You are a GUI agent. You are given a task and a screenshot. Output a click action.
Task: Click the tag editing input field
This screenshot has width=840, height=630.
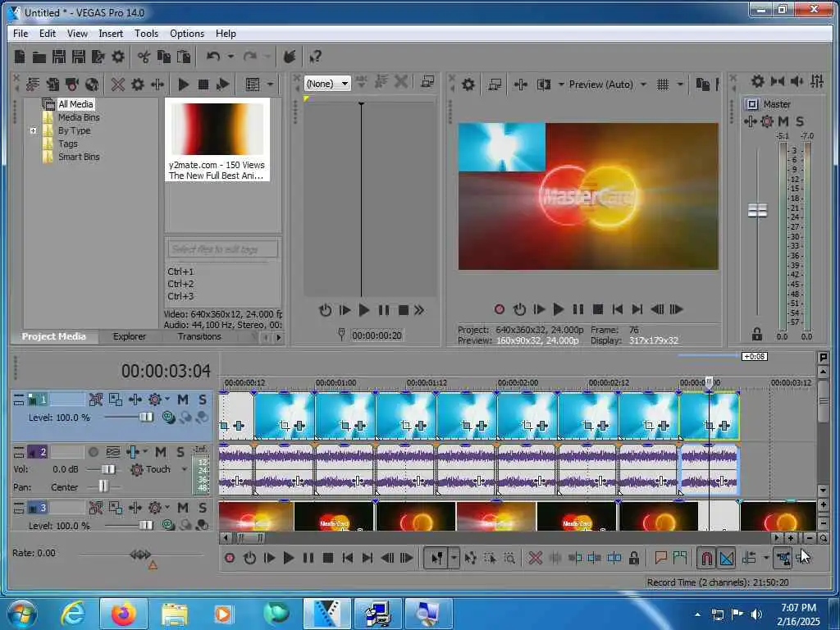(x=223, y=249)
